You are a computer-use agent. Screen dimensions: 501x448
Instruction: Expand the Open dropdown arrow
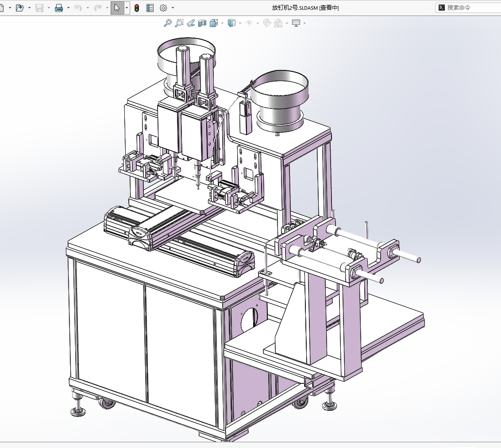(x=29, y=8)
